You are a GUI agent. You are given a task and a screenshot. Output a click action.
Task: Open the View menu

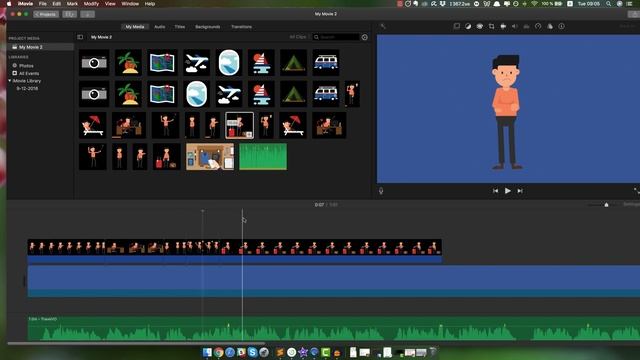[110, 4]
